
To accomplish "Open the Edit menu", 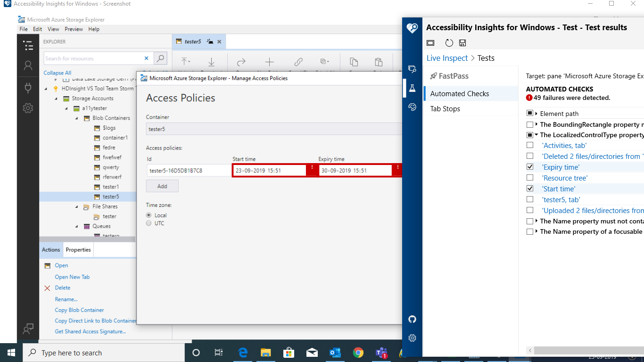I will coord(37,29).
